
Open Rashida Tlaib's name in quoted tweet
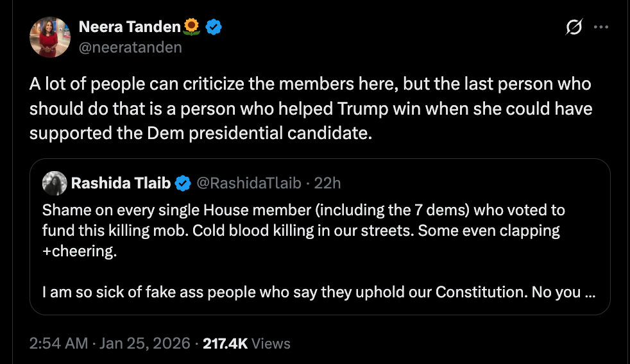point(121,183)
